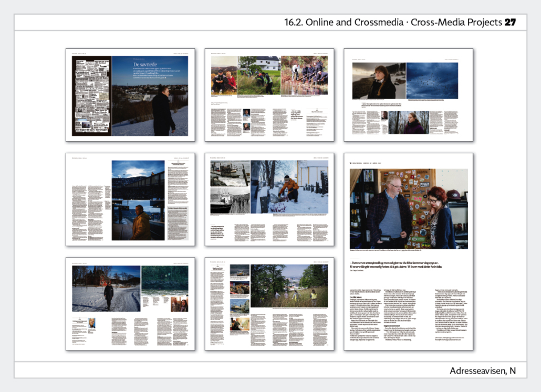
Task: Click the credit 'Adresseavisen, N'
Action: tap(483, 371)
